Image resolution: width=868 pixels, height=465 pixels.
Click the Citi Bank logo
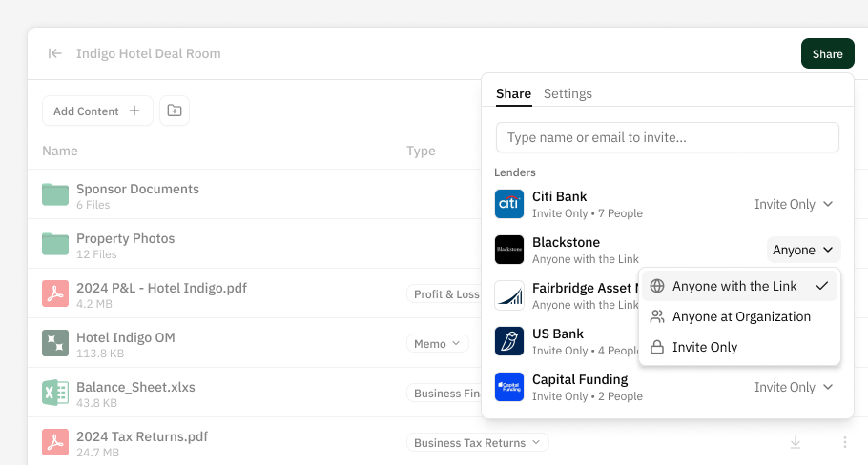click(x=509, y=204)
